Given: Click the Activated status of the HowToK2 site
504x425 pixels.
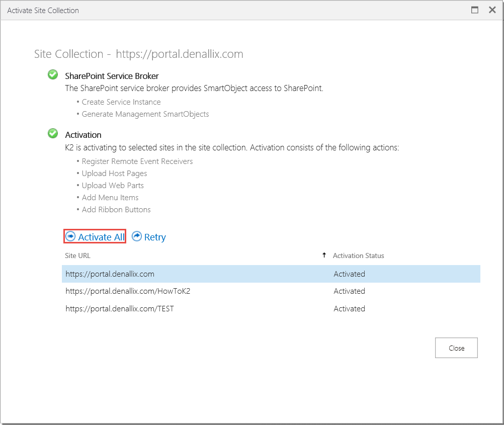Looking at the screenshot, I should click(x=349, y=291).
